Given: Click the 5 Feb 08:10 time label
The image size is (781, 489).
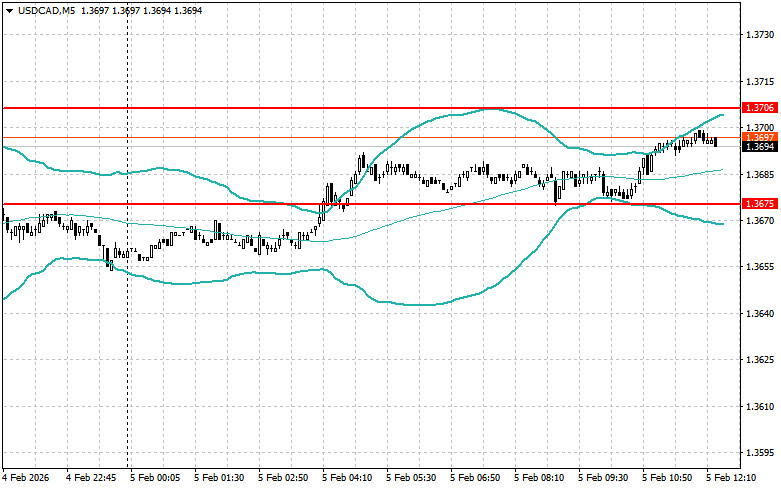Looking at the screenshot, I should (539, 478).
